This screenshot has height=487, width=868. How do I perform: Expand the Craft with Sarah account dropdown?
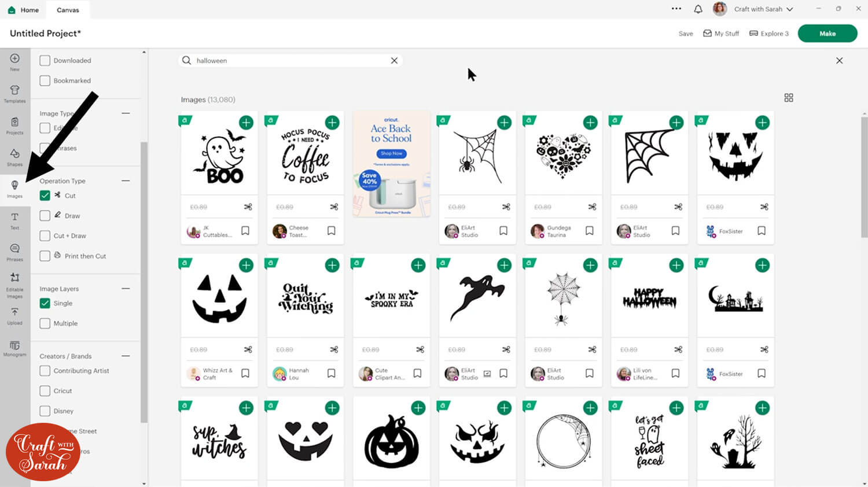(x=790, y=9)
